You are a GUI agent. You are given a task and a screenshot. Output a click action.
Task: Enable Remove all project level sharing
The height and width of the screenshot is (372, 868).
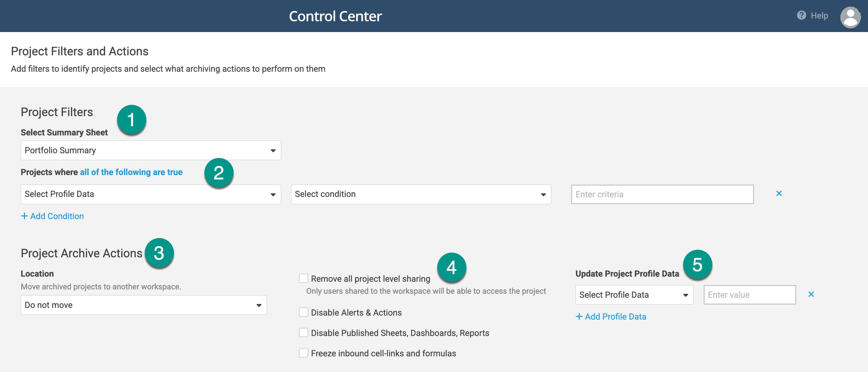[303, 278]
